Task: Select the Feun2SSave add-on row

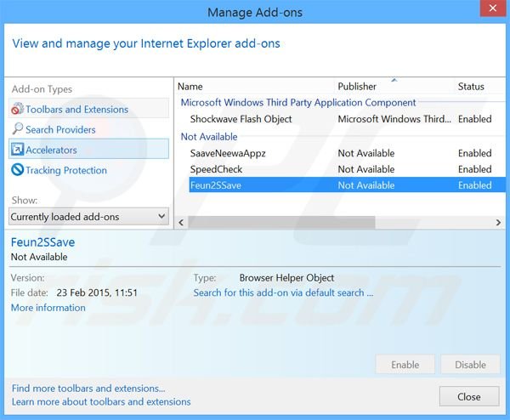Action: coord(216,185)
